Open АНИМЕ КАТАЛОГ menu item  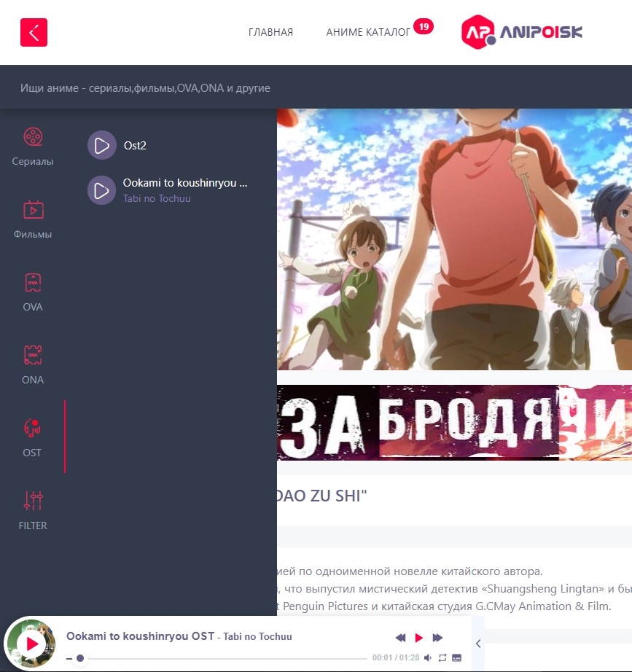pyautogui.click(x=368, y=32)
